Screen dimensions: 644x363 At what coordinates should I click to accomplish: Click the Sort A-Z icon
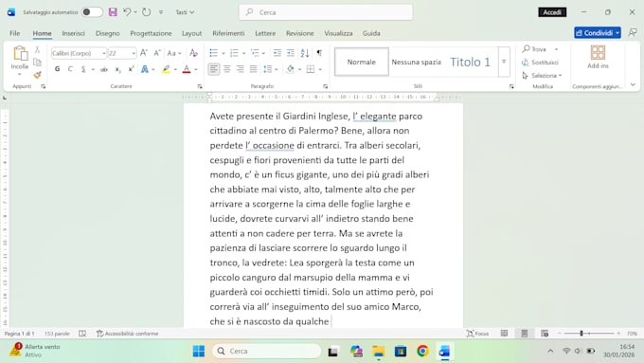[305, 53]
